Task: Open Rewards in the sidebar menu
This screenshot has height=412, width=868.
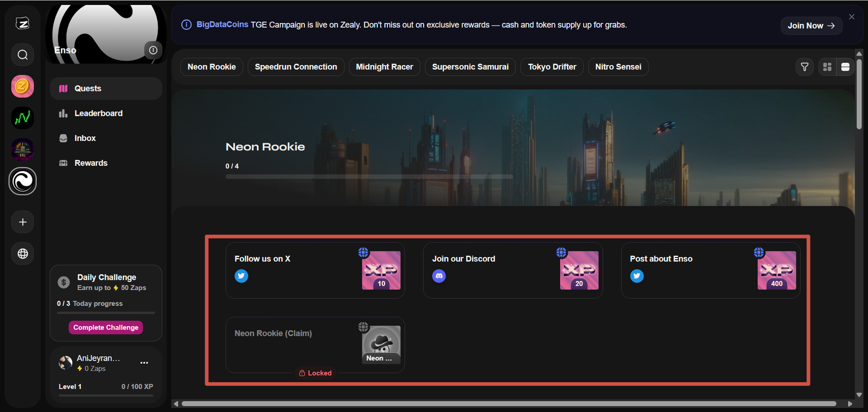Action: (91, 163)
